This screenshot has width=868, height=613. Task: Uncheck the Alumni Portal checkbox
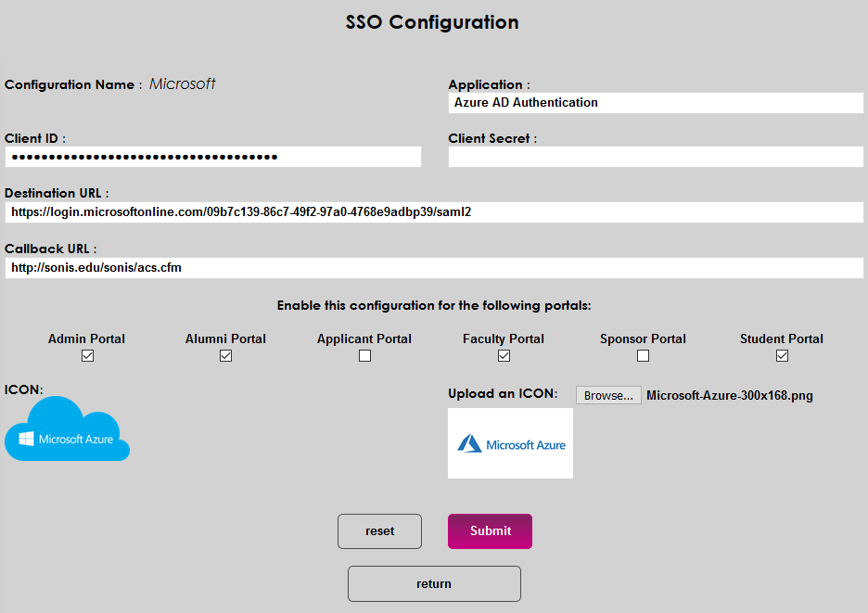click(225, 355)
